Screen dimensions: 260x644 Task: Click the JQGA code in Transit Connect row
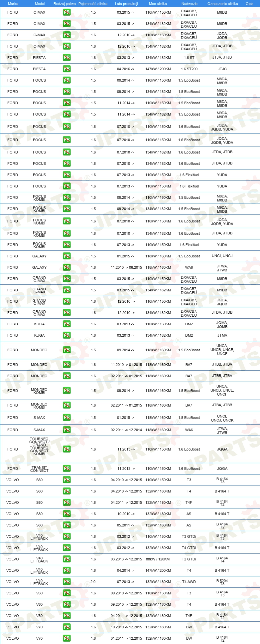point(222,469)
